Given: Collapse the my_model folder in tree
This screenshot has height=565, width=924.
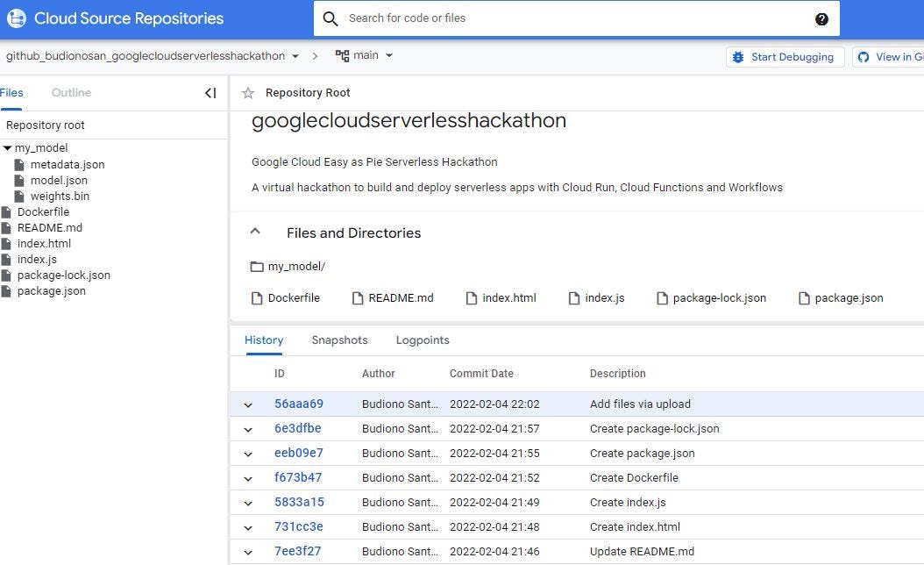Looking at the screenshot, I should click(7, 148).
